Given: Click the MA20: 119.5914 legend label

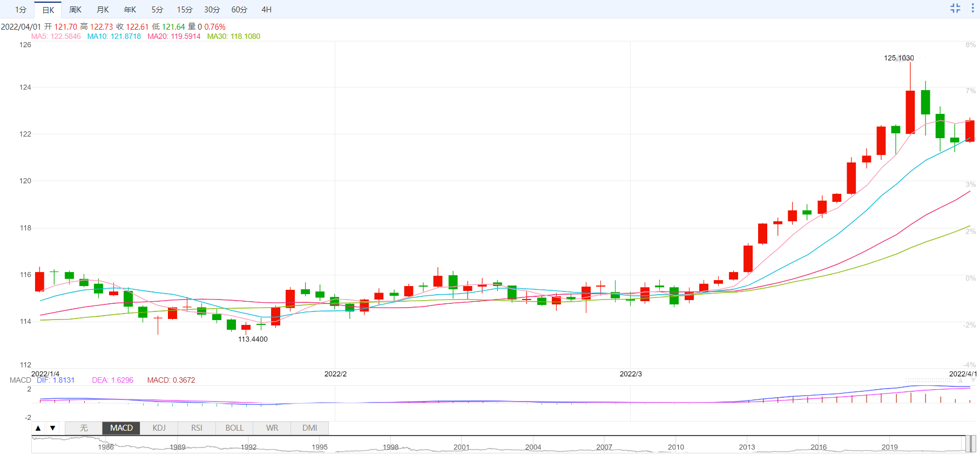Looking at the screenshot, I should tap(174, 36).
